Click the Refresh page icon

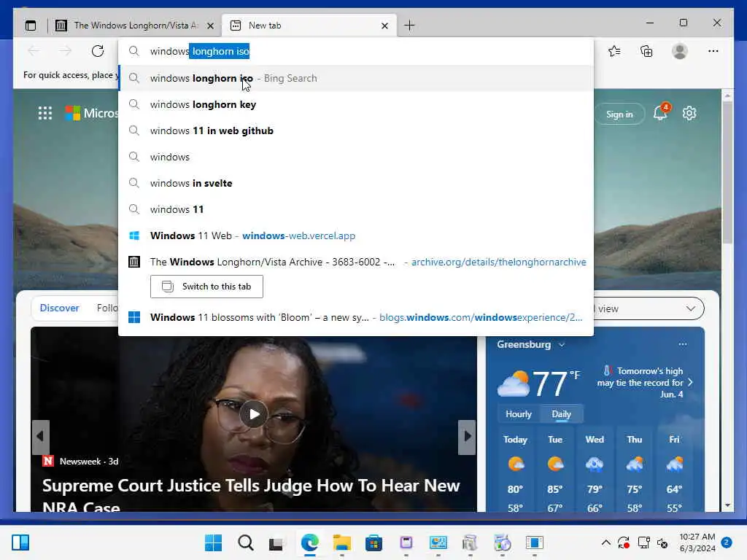[98, 51]
